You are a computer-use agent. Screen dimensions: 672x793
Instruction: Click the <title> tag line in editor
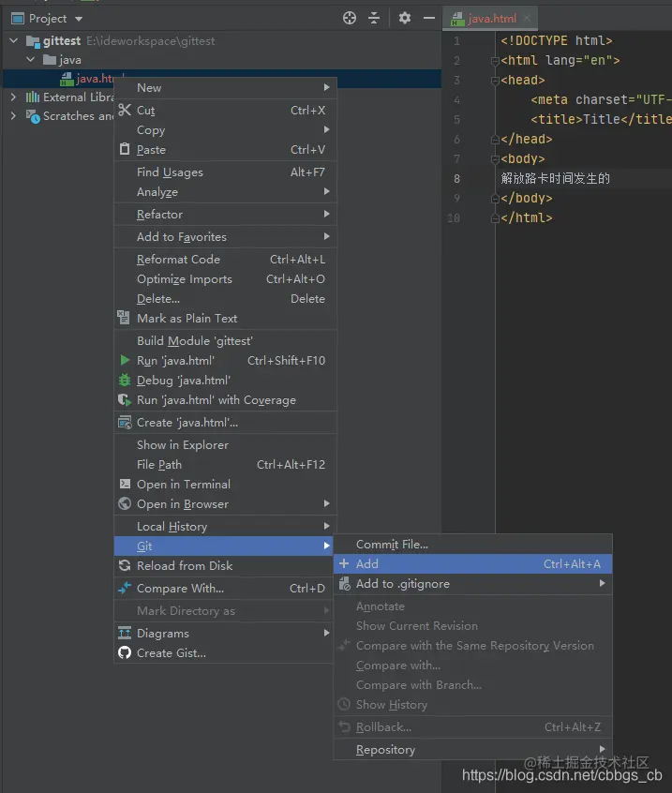(x=601, y=119)
